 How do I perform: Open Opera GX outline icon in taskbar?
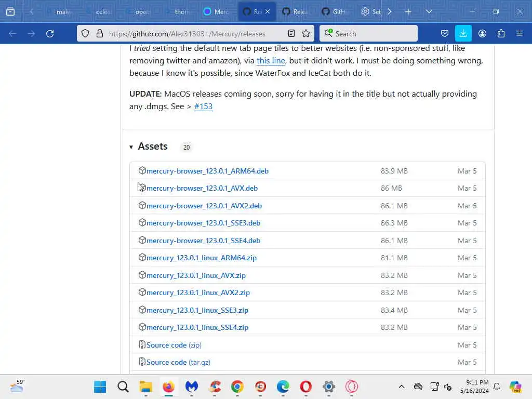pos(352,387)
